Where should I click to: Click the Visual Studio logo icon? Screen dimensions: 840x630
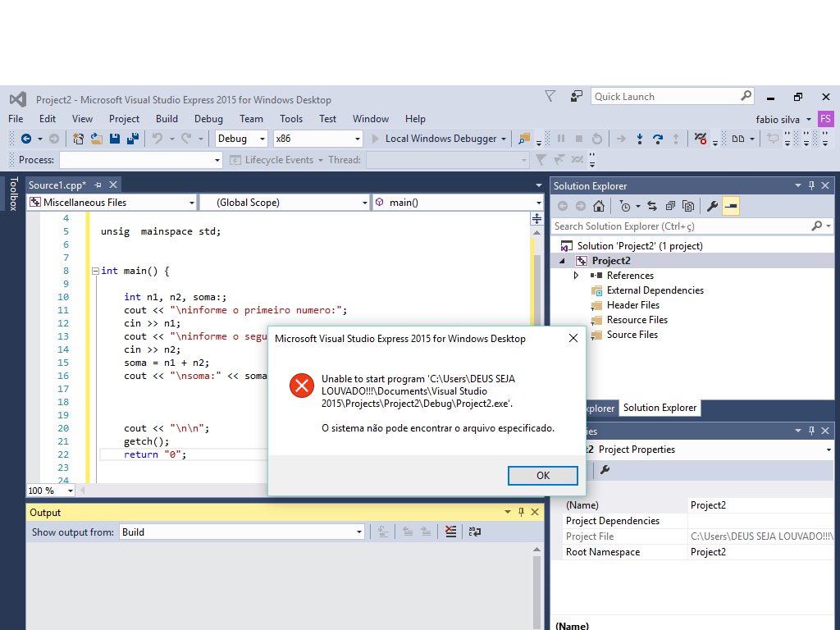point(18,99)
